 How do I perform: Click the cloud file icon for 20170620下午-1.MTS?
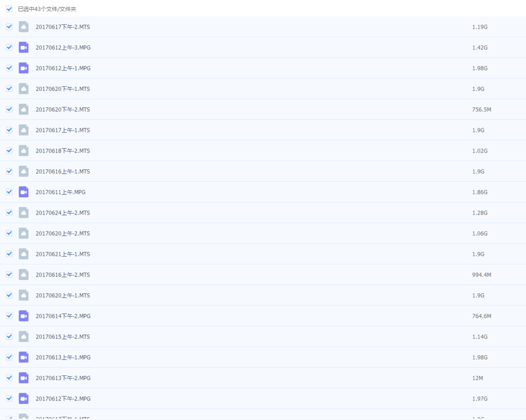(24, 89)
